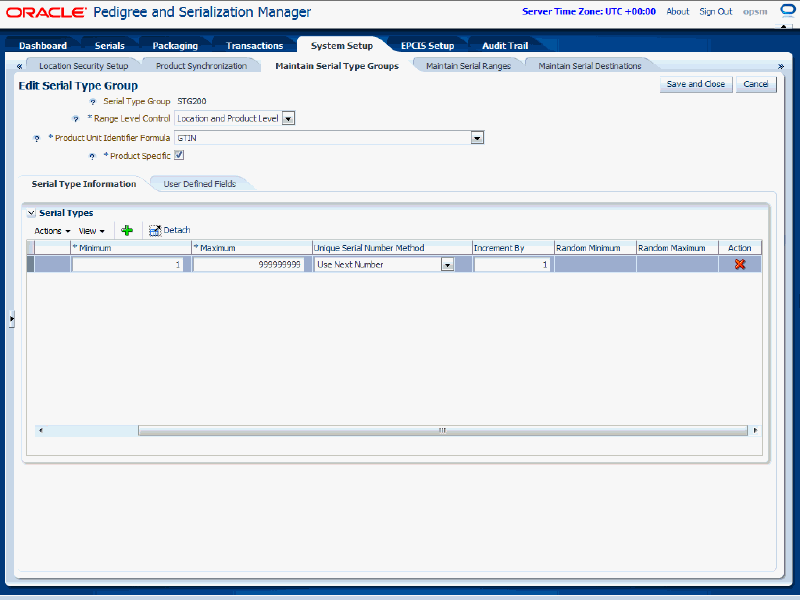The height and width of the screenshot is (600, 800).
Task: Click the scrollbar right arrow
Action: coord(755,431)
